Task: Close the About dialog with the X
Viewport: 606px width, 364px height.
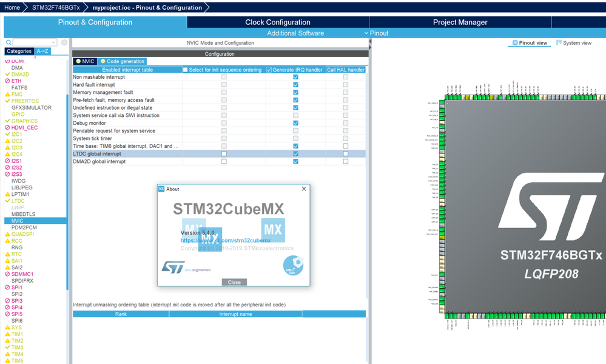Action: pyautogui.click(x=304, y=189)
